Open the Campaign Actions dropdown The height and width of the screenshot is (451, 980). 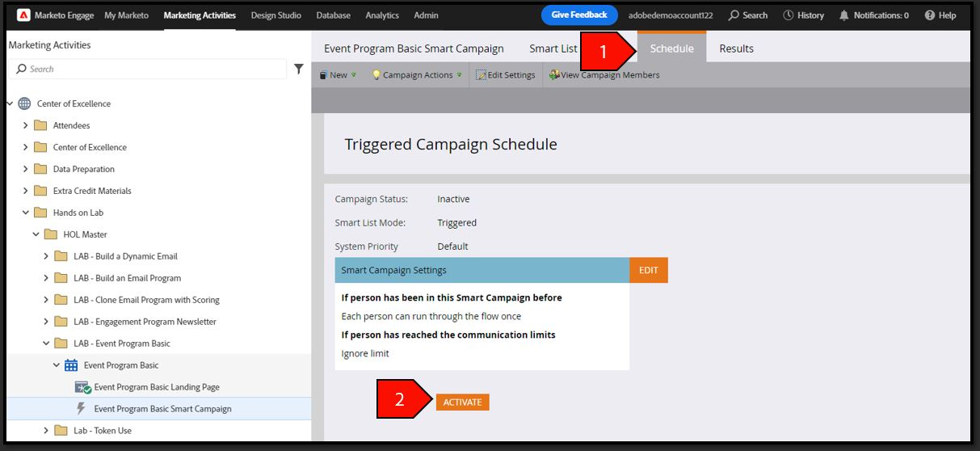tap(417, 75)
